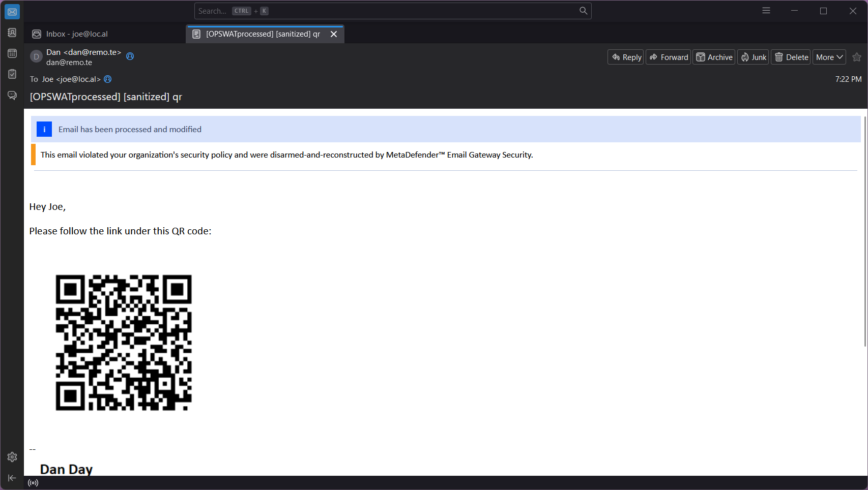The width and height of the screenshot is (868, 490).
Task: Click the QR code image
Action: [x=124, y=343]
